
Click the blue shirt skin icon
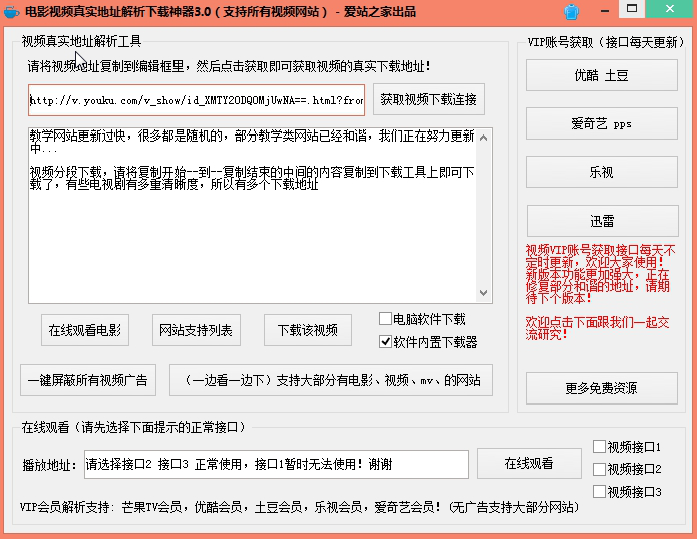[572, 12]
